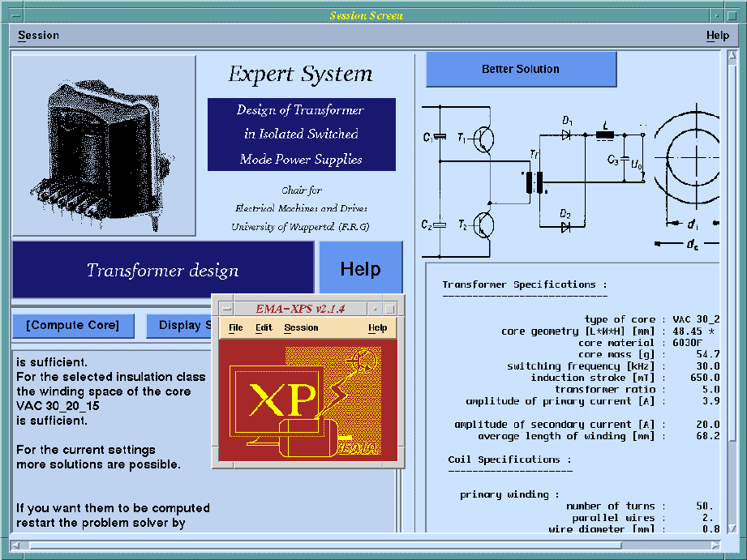Viewport: 747px width, 560px height.
Task: Open the Help menu in Session Screen
Action: click(x=717, y=36)
